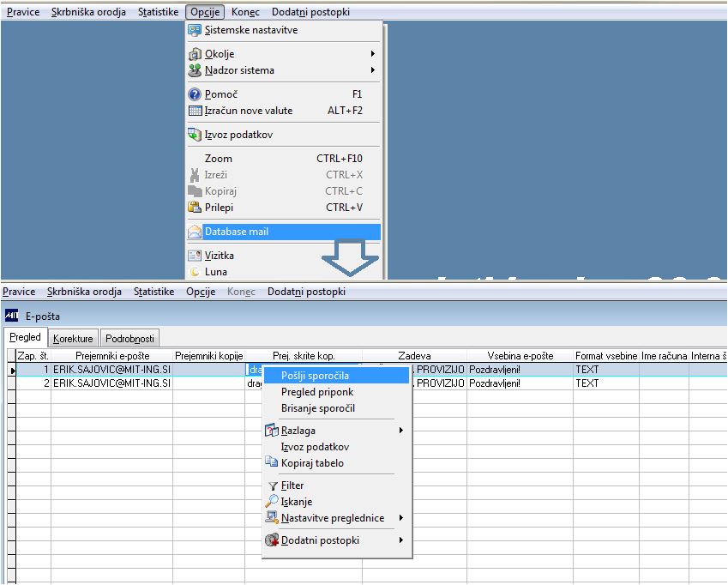Open Sistemske nastavitve menu entry icon
Viewport: 728px width, 585px height.
point(195,30)
